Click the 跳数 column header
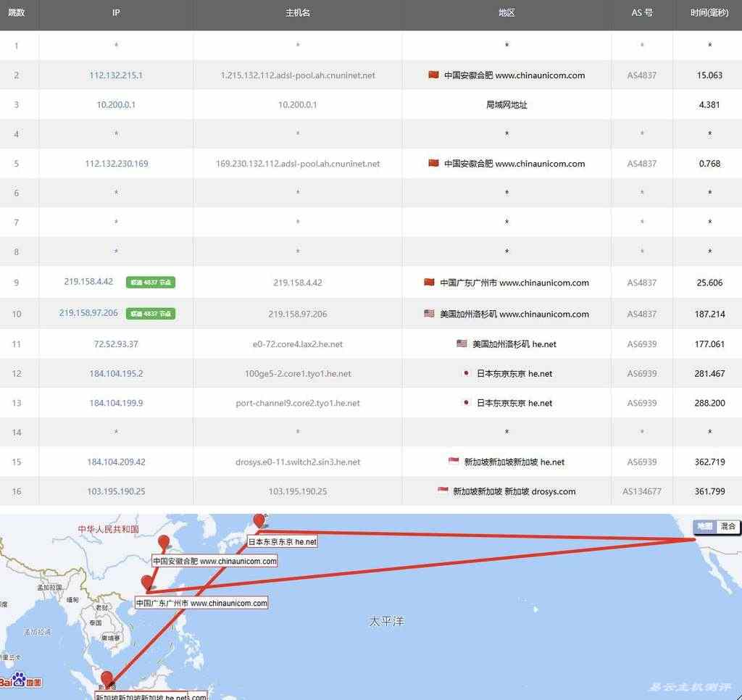Screen dimensions: 742x700 click(x=17, y=13)
